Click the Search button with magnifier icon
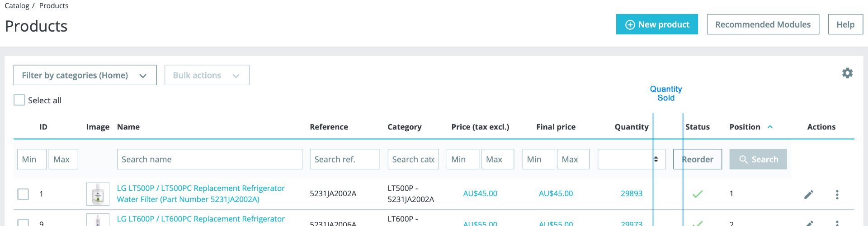 coord(758,159)
